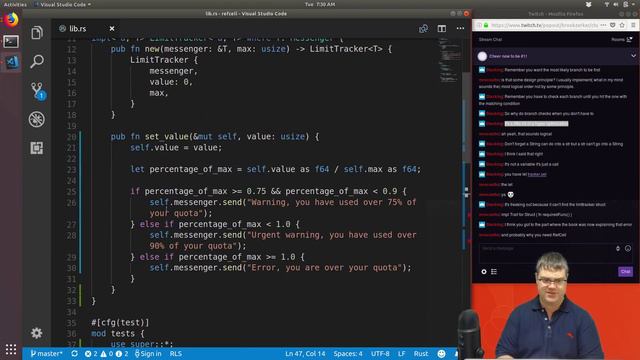
Task: Click UTF-8 encoding in status bar
Action: (380, 354)
